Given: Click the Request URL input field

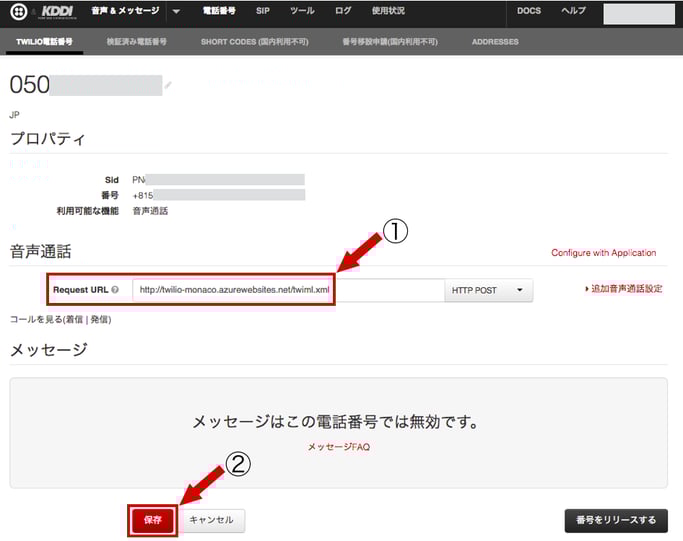Looking at the screenshot, I should click(x=288, y=290).
